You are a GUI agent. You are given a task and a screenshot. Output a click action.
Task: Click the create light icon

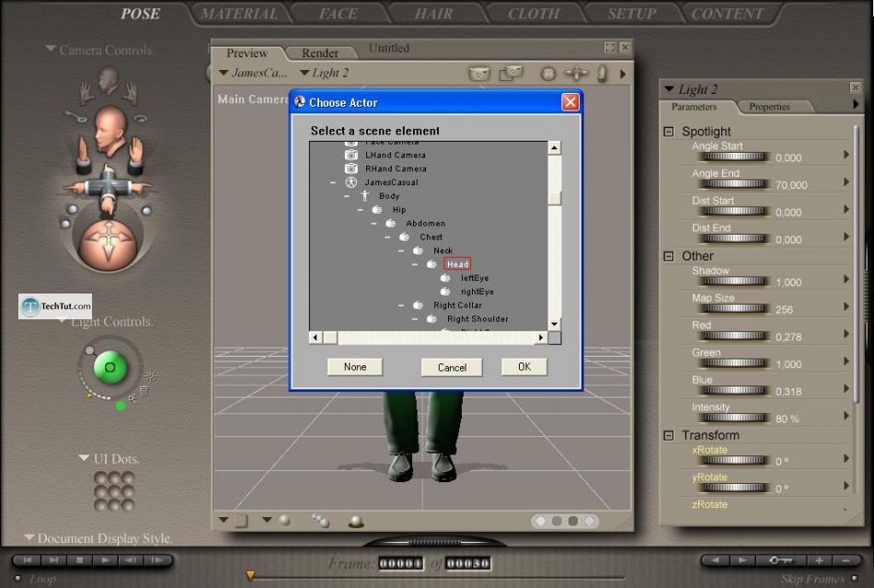151,375
